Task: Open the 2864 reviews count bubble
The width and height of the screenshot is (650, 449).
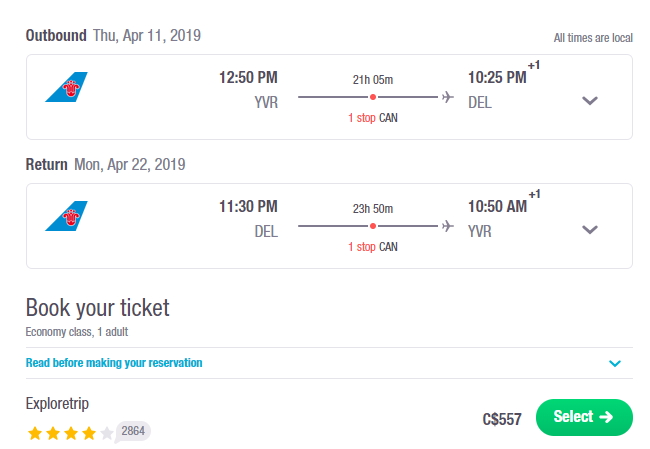Action: 133,431
